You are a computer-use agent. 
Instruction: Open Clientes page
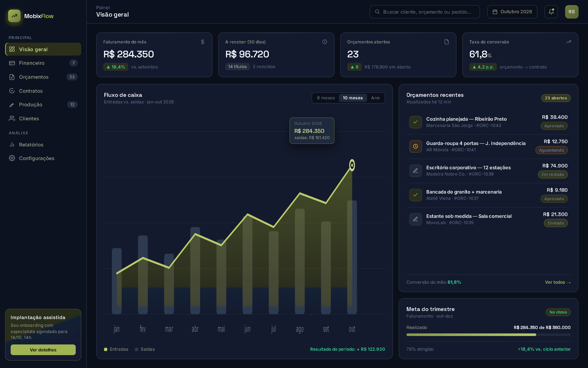pos(43,118)
